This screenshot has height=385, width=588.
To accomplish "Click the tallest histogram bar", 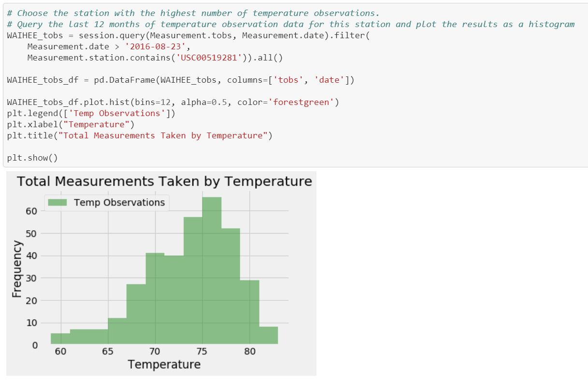I will pyautogui.click(x=212, y=271).
